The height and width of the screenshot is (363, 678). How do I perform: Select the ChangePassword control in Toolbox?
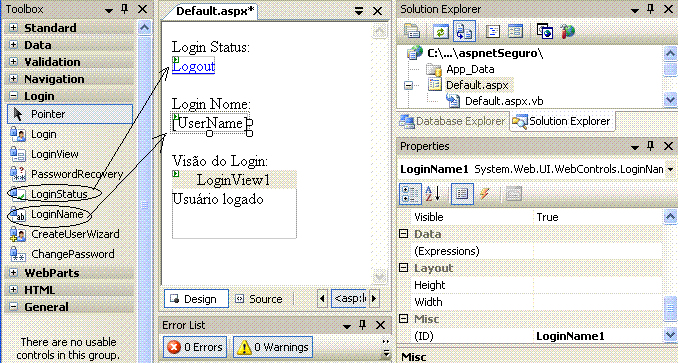click(x=72, y=254)
